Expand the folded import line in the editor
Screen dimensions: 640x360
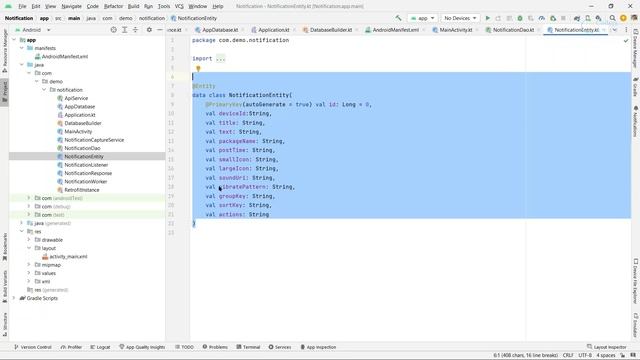click(x=220, y=59)
